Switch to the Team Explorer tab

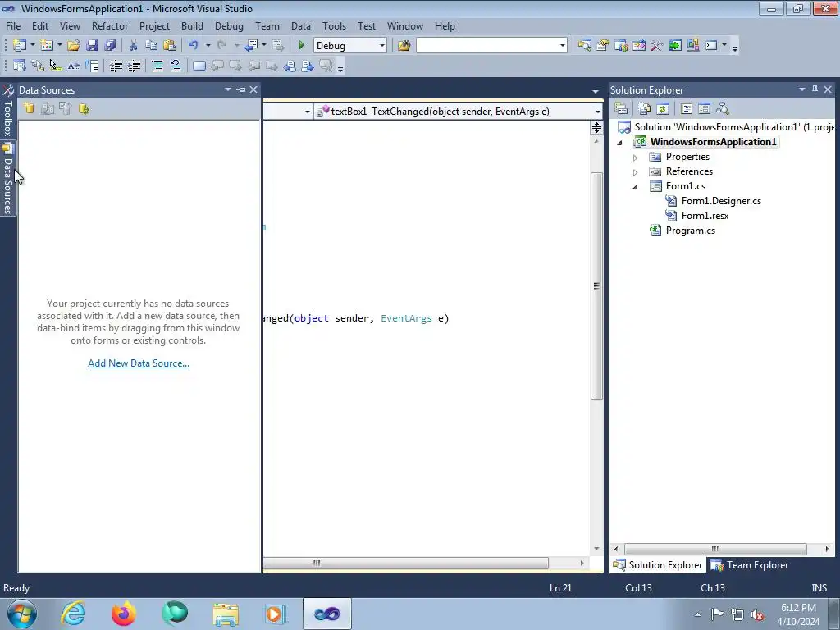[750, 564]
